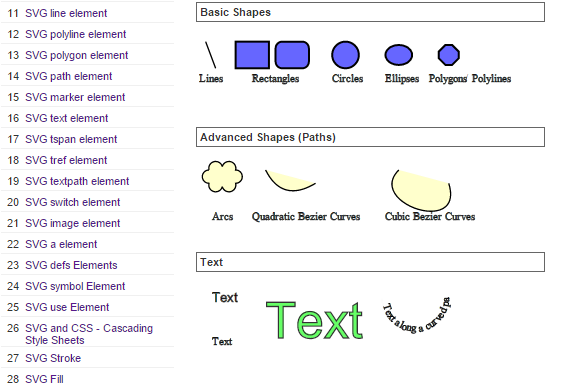Select the quadratic Bezier curve shape
The image size is (586, 388).
click(290, 181)
